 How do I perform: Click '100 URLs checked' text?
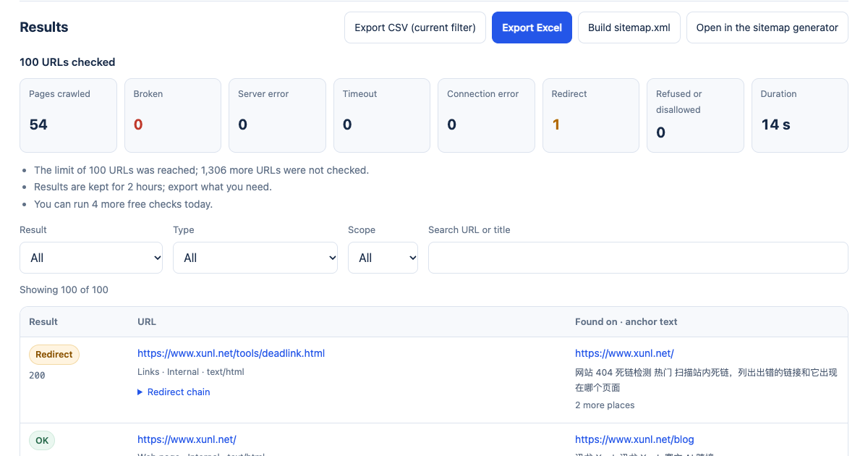pyautogui.click(x=67, y=62)
